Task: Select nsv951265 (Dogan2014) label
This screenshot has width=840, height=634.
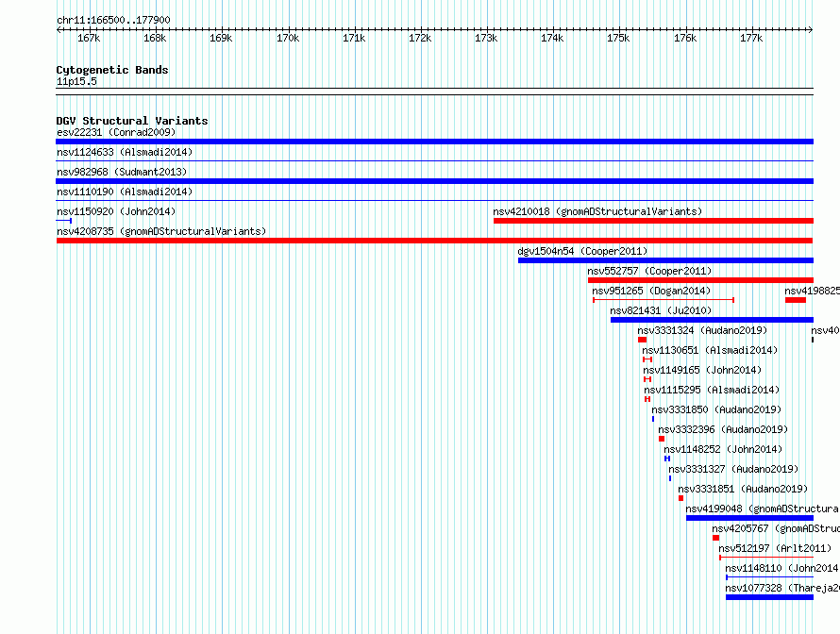Action: [x=651, y=291]
